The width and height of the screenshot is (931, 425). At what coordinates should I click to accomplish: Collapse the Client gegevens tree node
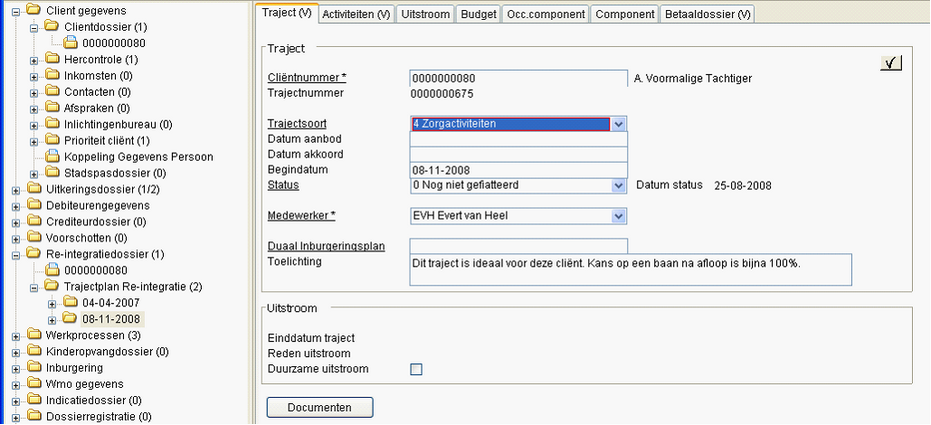click(x=16, y=11)
